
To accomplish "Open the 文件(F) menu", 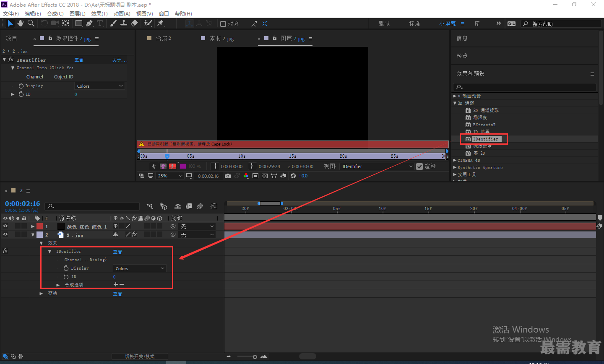I will point(11,13).
